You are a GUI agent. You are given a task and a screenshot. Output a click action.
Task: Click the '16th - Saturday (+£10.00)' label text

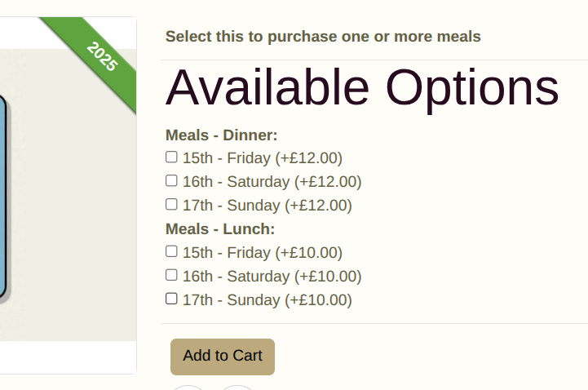pos(272,277)
